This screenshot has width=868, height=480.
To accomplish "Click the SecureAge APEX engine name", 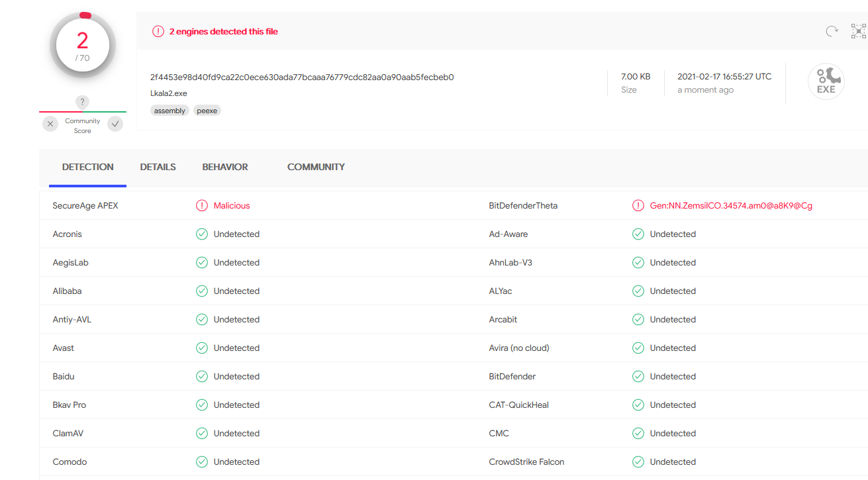I will click(85, 206).
